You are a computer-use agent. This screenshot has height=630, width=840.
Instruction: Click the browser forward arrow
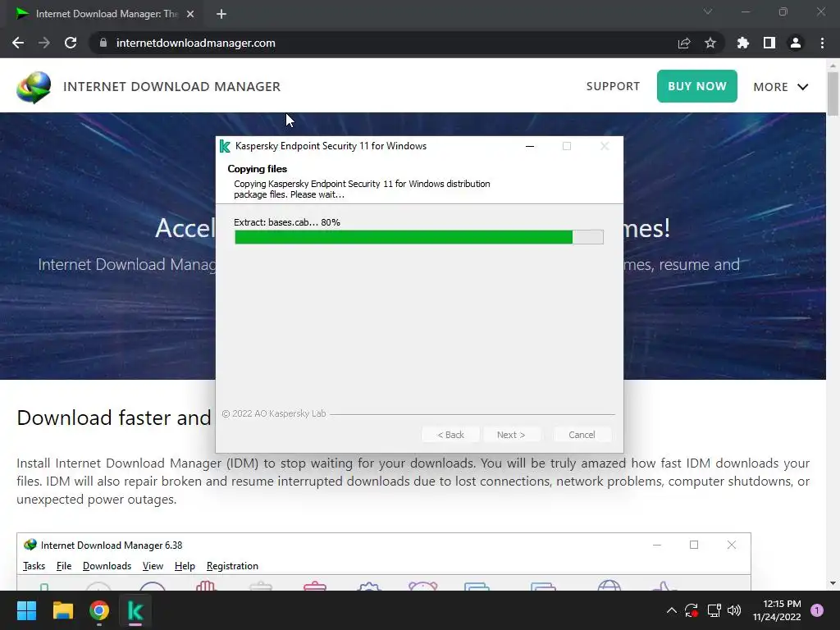44,43
